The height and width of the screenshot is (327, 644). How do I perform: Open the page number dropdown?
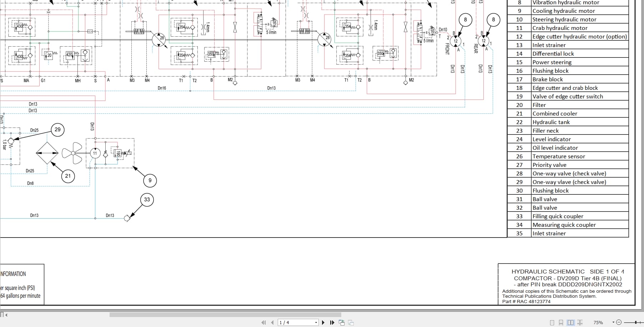click(316, 322)
